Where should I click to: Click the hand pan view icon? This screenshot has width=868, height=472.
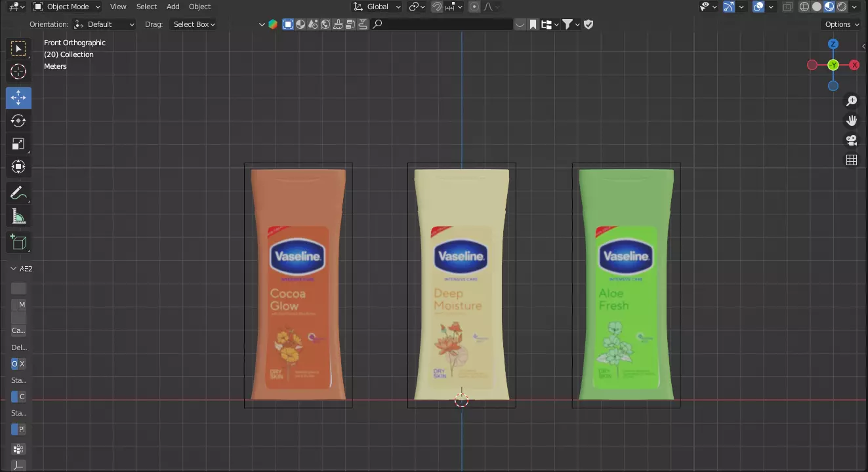[x=852, y=121]
